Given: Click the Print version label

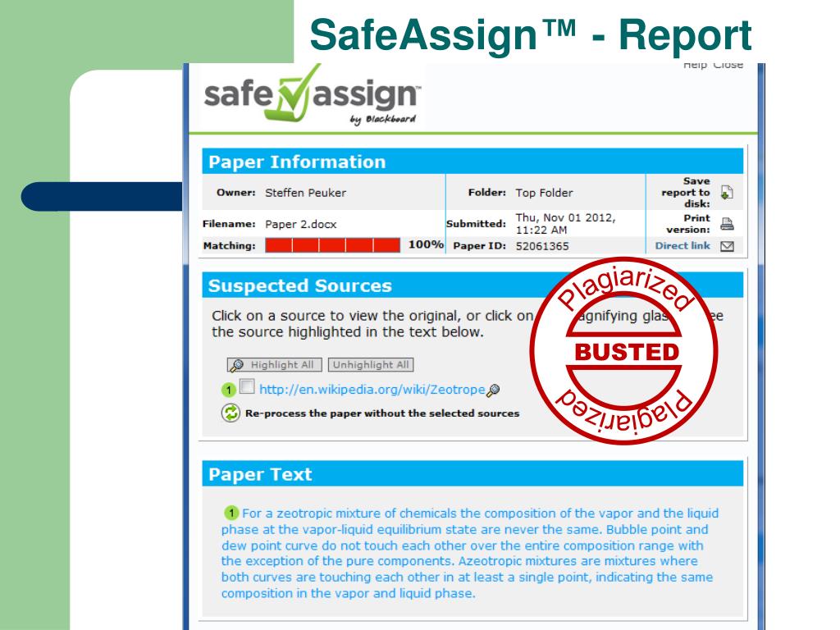Looking at the screenshot, I should tap(688, 224).
